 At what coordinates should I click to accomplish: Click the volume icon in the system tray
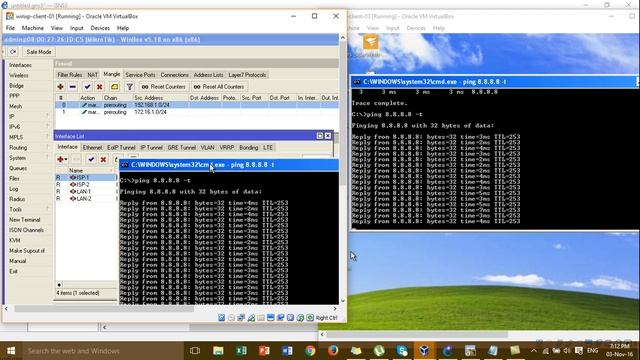click(567, 351)
